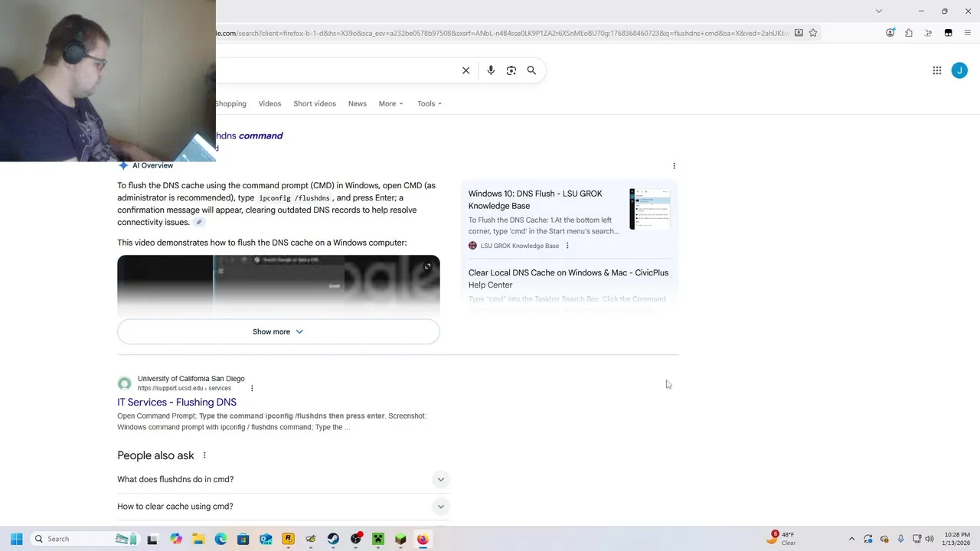Switch to the Short videos tab
Viewport: 980px width, 551px height.
tap(315, 103)
